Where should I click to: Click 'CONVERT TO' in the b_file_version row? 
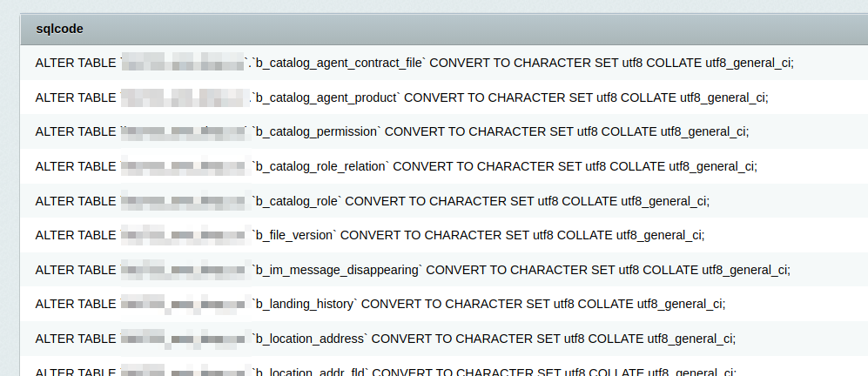[367, 235]
